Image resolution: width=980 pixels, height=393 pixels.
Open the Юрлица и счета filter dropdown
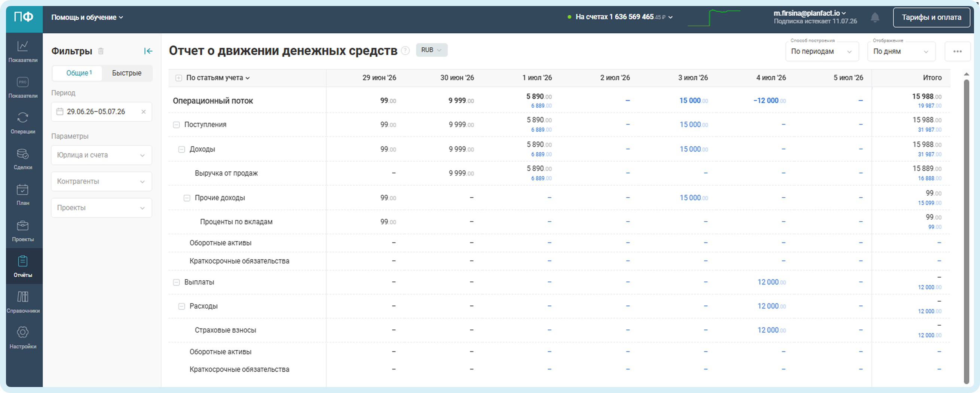[102, 155]
